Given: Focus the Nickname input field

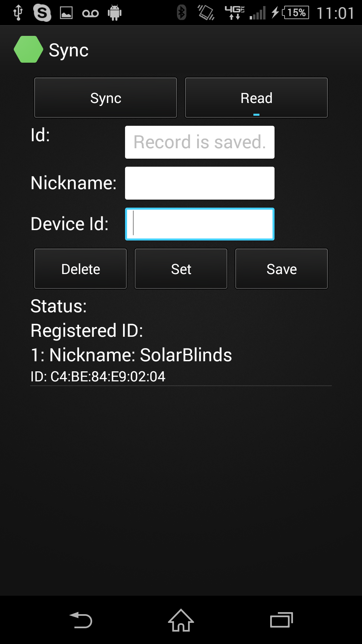Looking at the screenshot, I should [200, 183].
